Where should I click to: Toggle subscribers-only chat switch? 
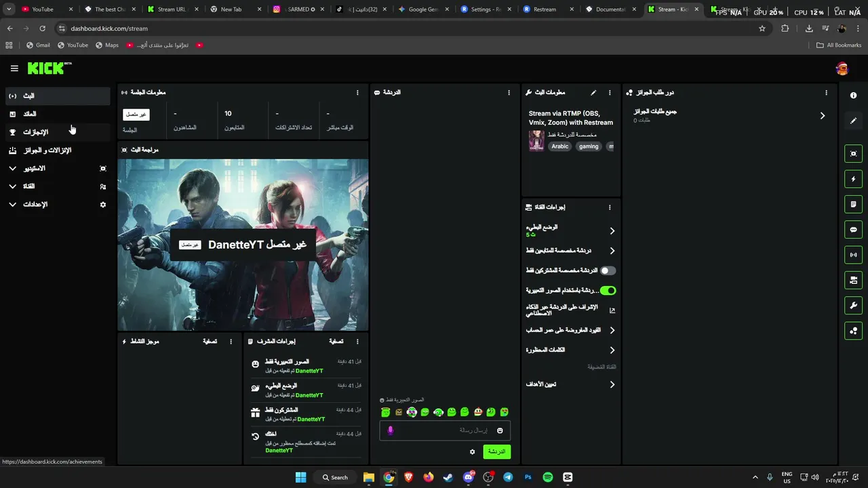(x=608, y=270)
